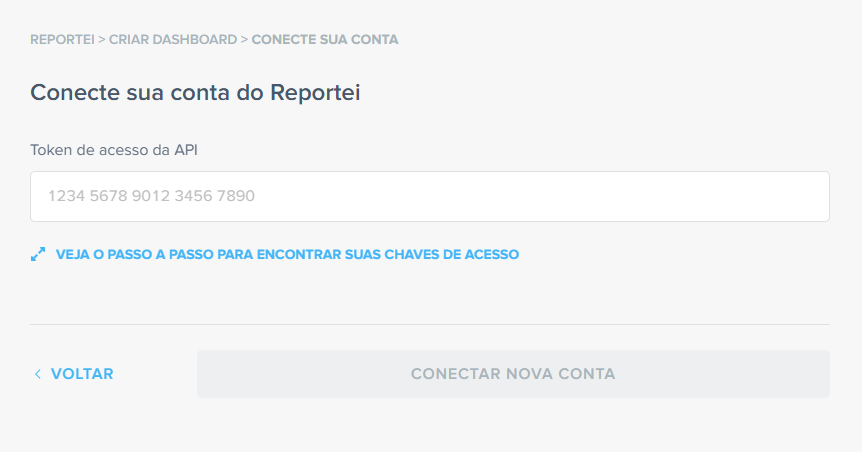Open VEJA O PASSO A PASSO link

coord(287,254)
